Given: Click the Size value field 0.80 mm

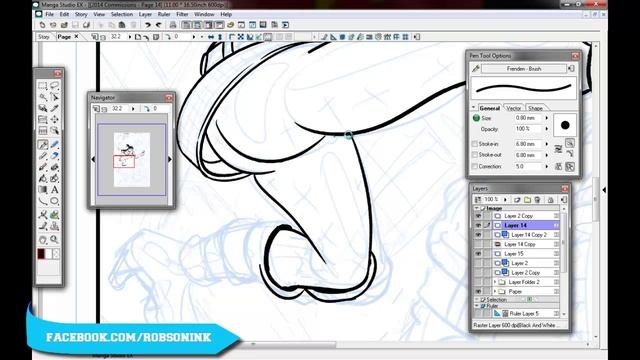Looking at the screenshot, I should click(527, 118).
